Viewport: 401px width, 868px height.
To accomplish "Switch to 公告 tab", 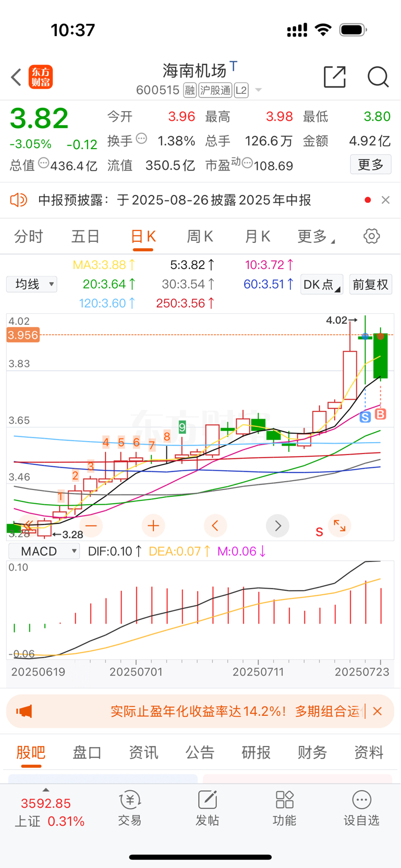I will click(200, 752).
